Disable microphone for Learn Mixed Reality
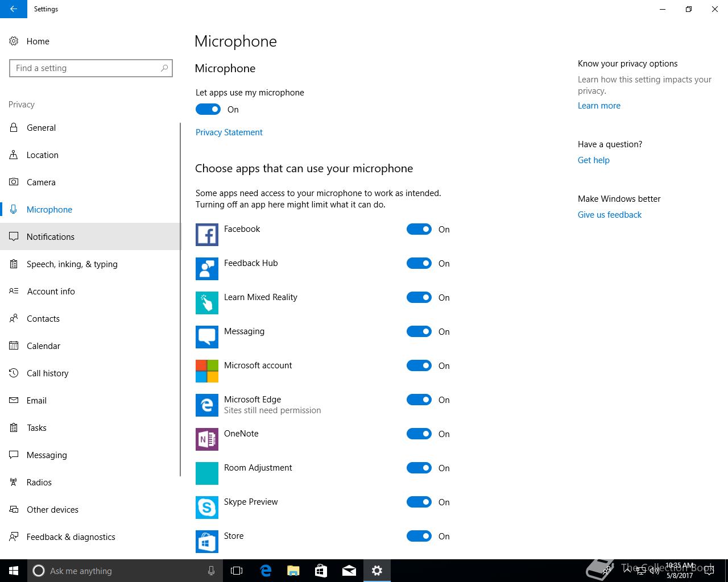 [x=419, y=297]
